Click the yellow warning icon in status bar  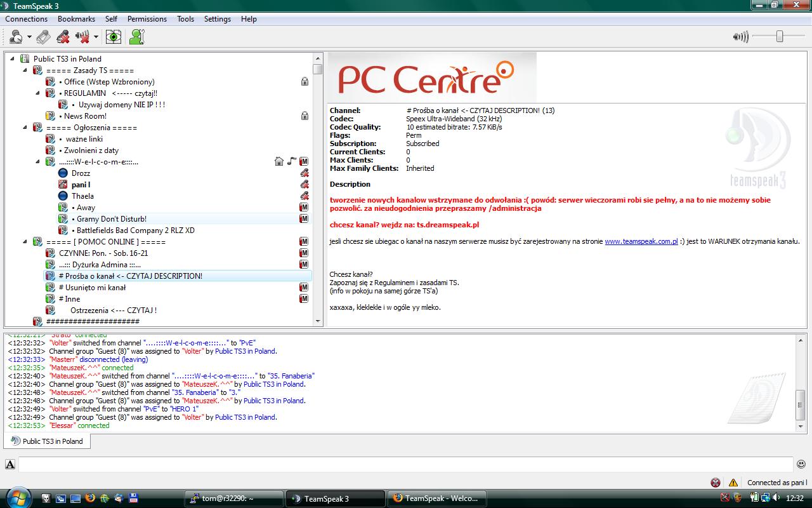pos(733,483)
